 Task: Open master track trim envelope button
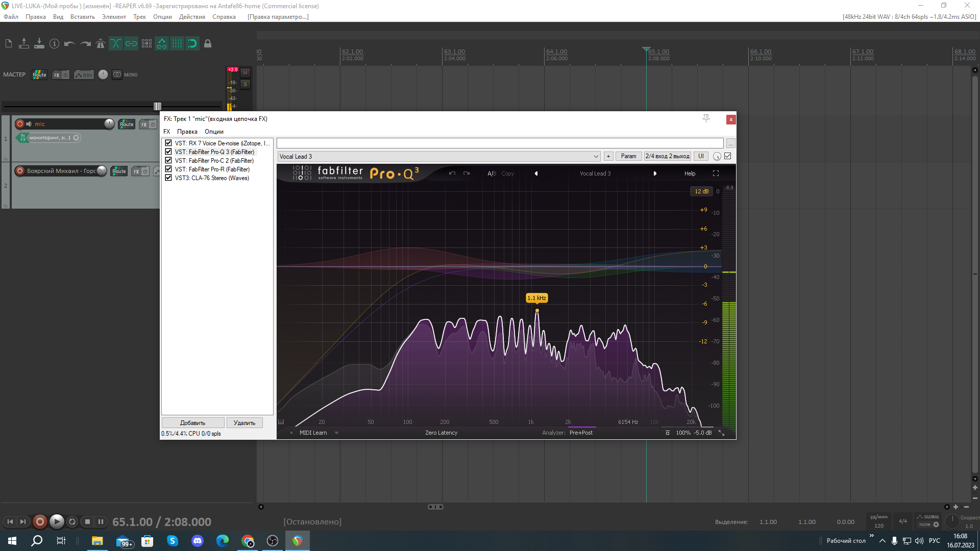(x=84, y=75)
